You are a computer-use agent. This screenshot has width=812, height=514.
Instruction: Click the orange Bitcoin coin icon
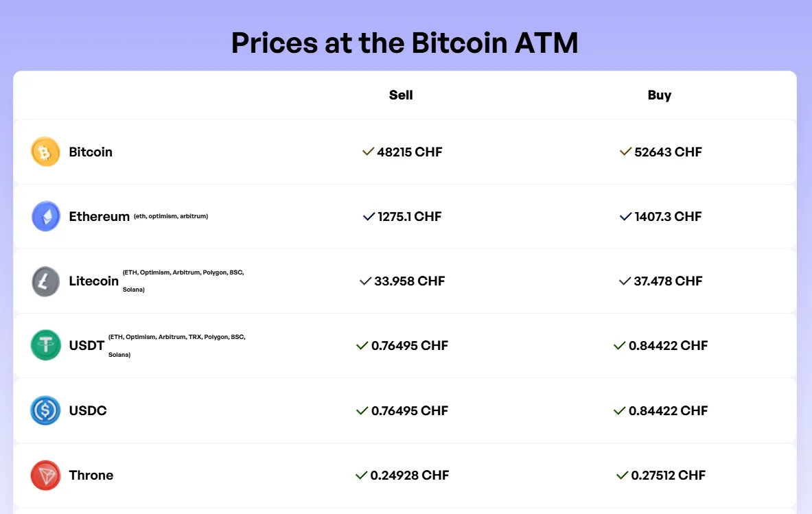45,152
